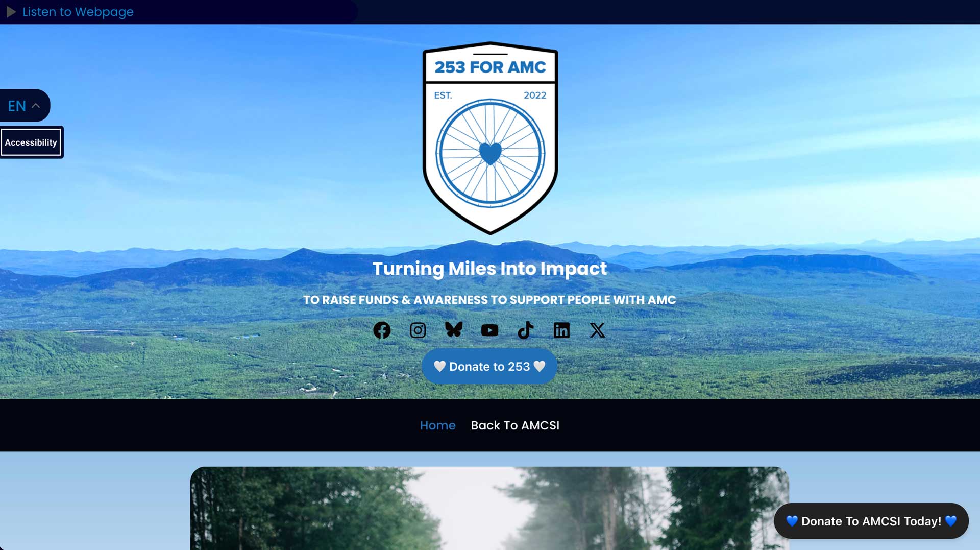Expand the EN language selector
Image resolution: width=980 pixels, height=550 pixels.
tap(24, 106)
